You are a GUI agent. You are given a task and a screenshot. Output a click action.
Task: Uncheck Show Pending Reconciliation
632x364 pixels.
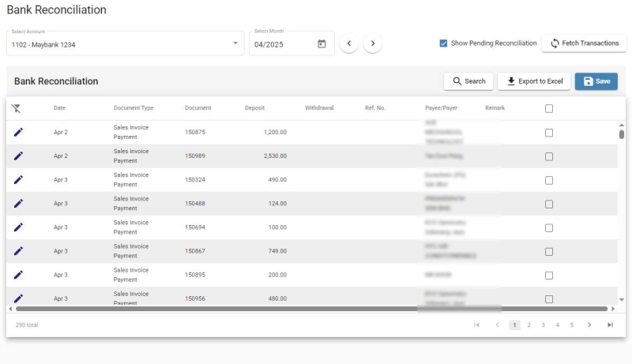[443, 43]
